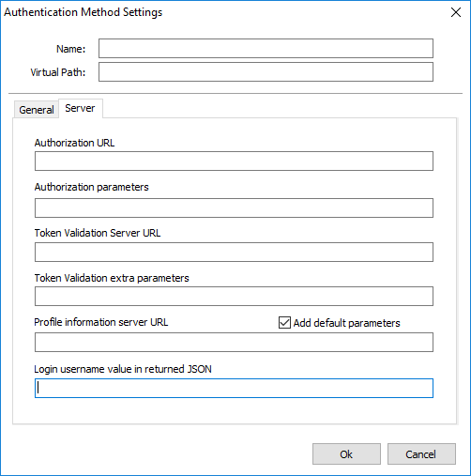Click the Ok button

click(x=346, y=454)
